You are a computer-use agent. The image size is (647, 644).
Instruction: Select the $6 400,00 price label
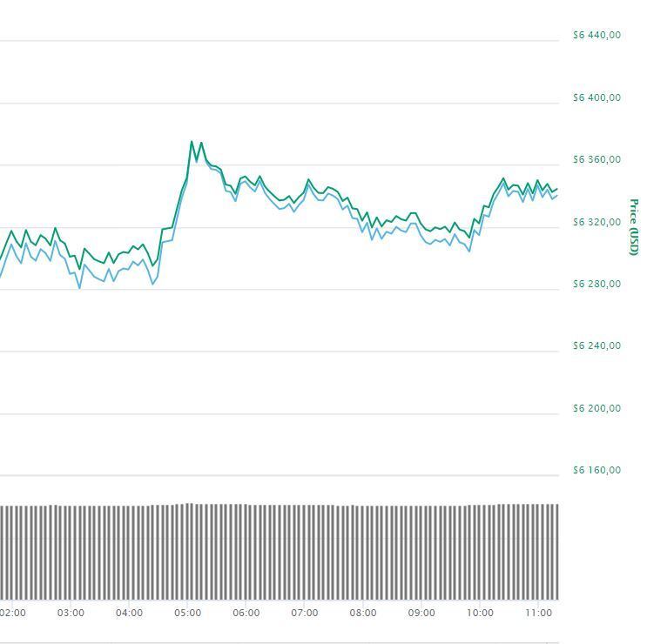(x=596, y=97)
